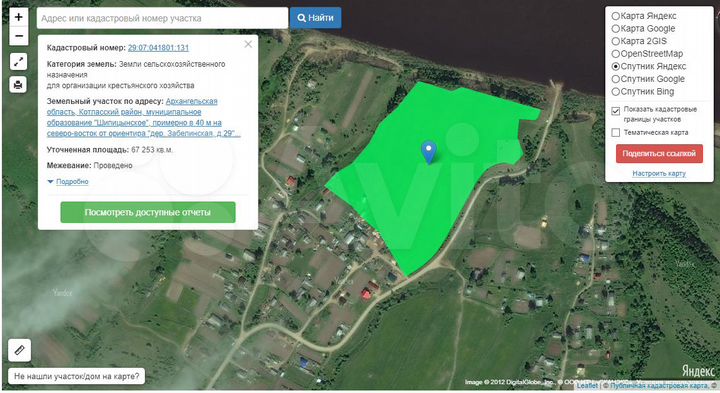
Task: Click the Поделиться ссылкой button
Action: 659,153
